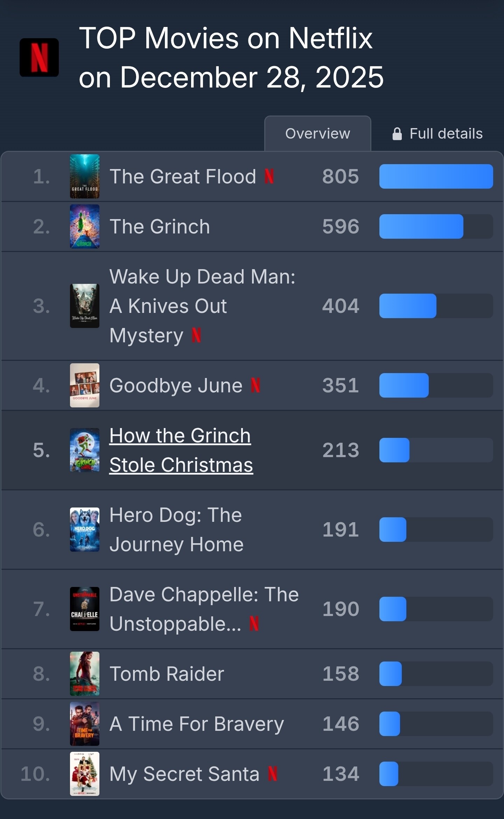504x819 pixels.
Task: Select the Tomb Raider title
Action: (167, 674)
